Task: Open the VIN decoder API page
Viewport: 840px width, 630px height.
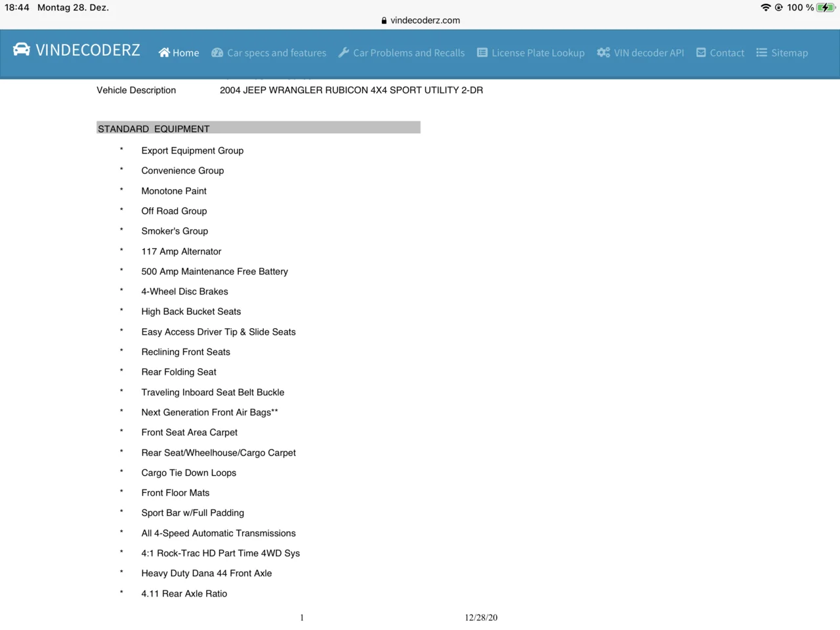Action: 640,52
